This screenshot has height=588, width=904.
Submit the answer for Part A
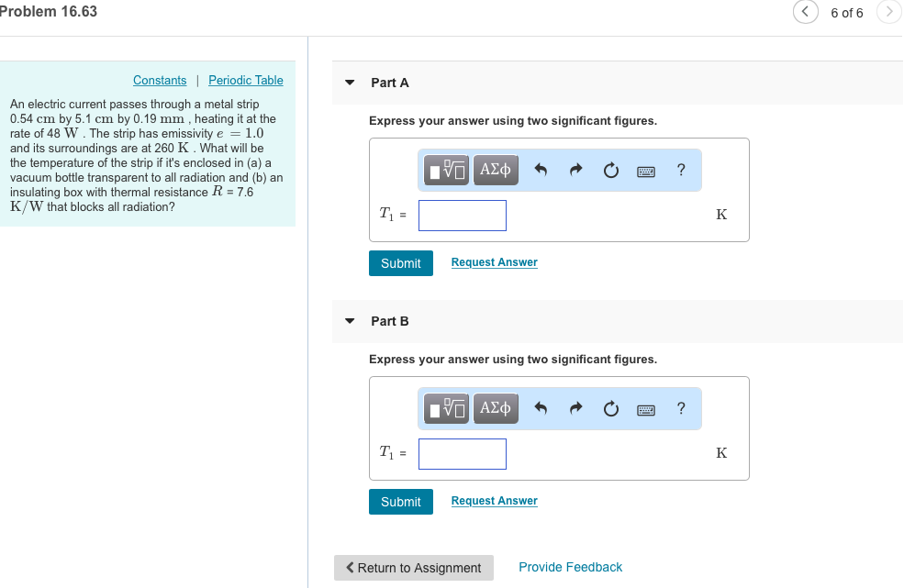coord(400,263)
